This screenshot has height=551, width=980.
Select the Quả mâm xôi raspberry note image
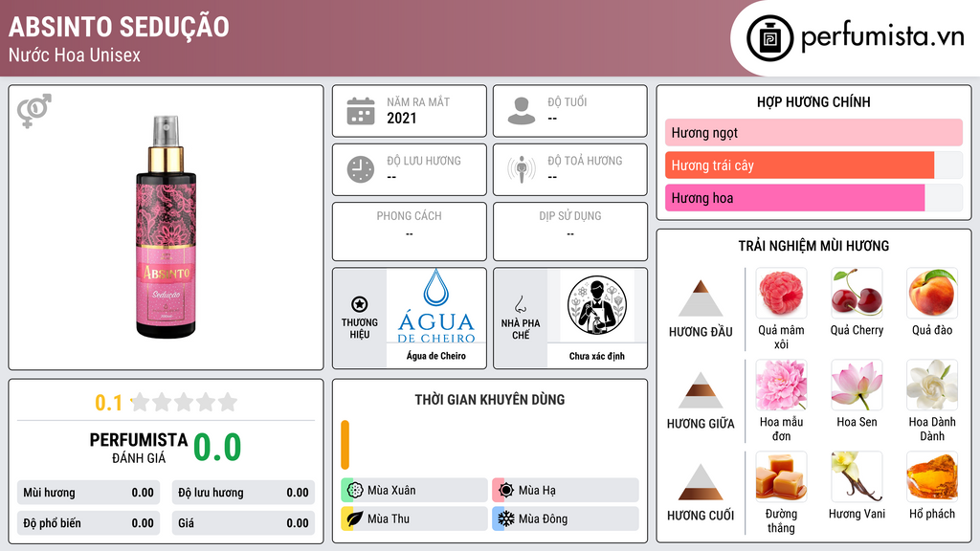(x=781, y=294)
